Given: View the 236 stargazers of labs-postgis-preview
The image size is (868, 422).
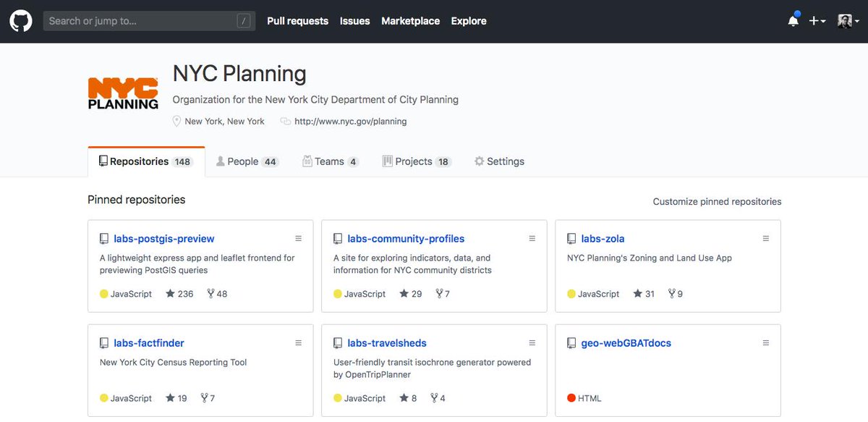Looking at the screenshot, I should pos(179,294).
